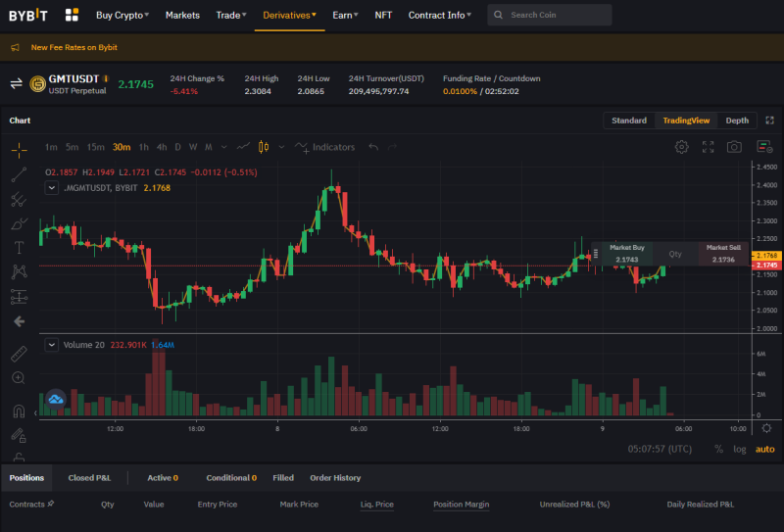Open the Conditional orders tab
This screenshot has width=784, height=532.
click(231, 478)
